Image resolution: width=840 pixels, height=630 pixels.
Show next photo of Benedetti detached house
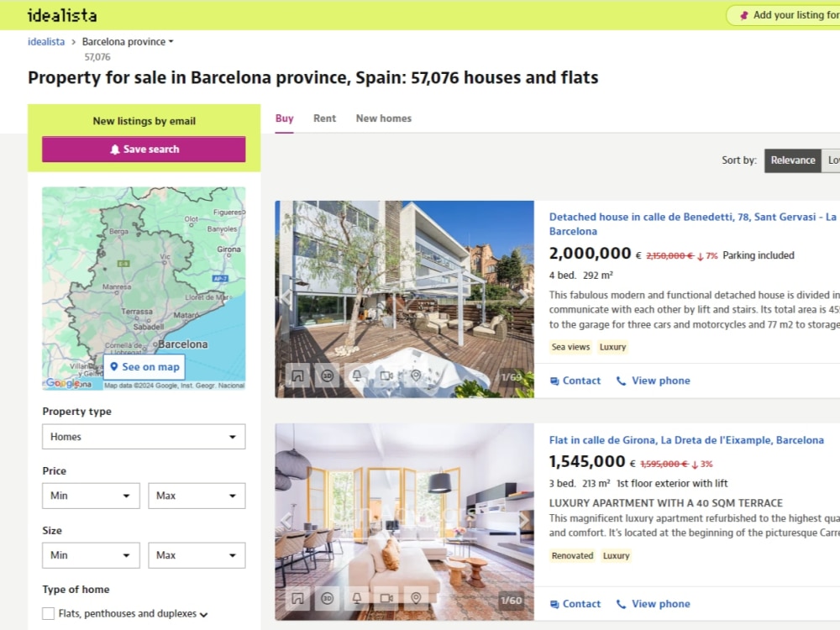point(522,297)
